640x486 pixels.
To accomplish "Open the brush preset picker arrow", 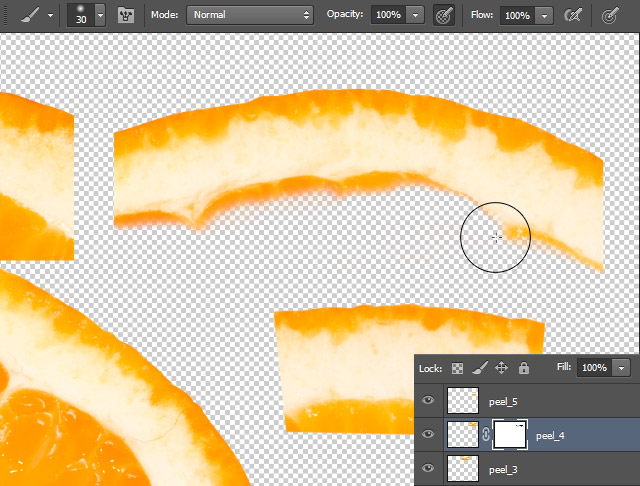I will 100,16.
